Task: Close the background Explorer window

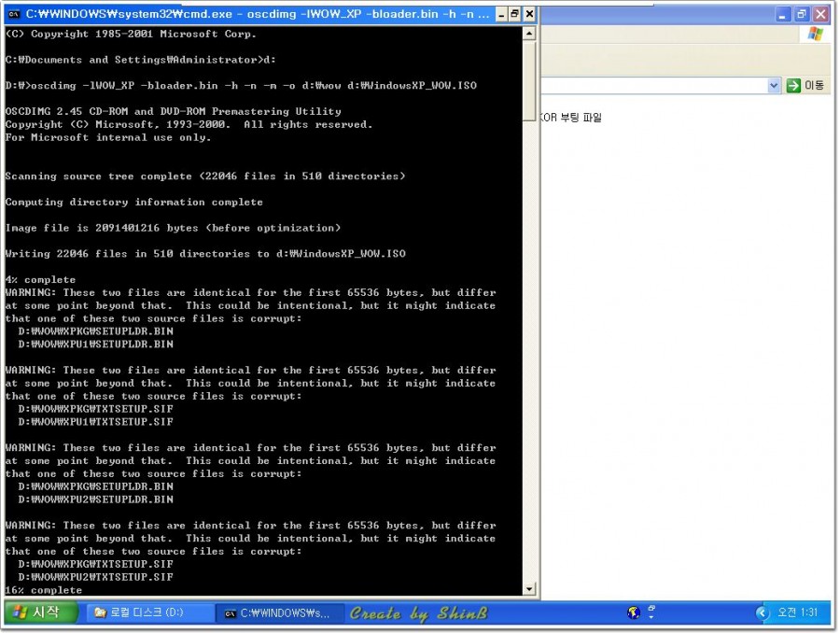Action: click(820, 15)
